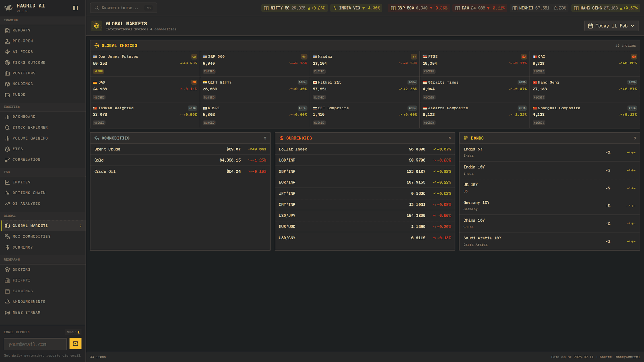
Task: Submit email with the envelope button
Action: tap(75, 343)
